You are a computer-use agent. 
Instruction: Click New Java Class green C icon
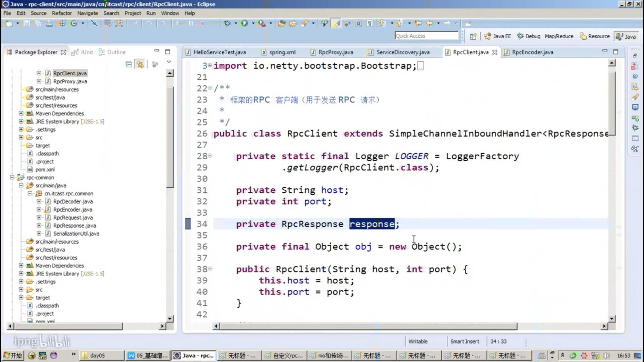point(74,23)
